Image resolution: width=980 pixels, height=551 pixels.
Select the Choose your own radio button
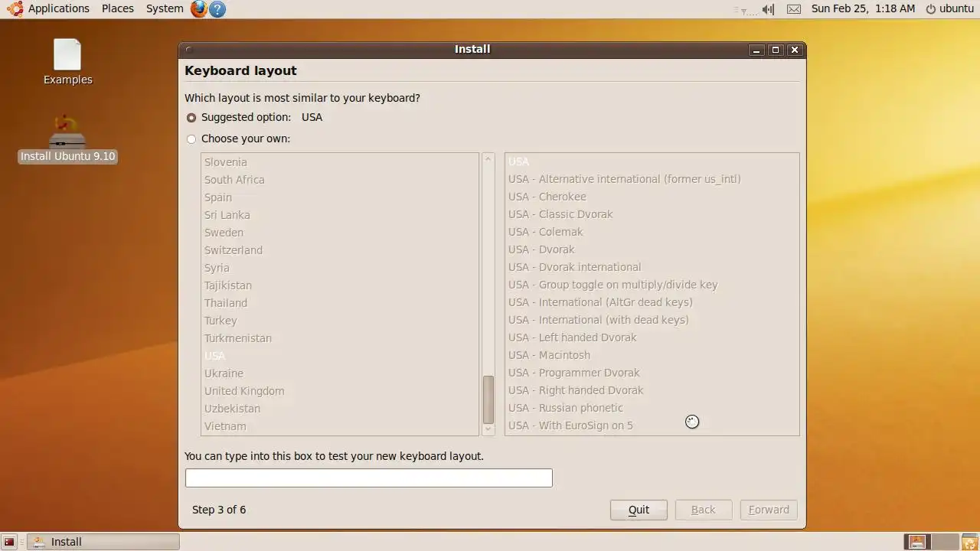point(191,139)
